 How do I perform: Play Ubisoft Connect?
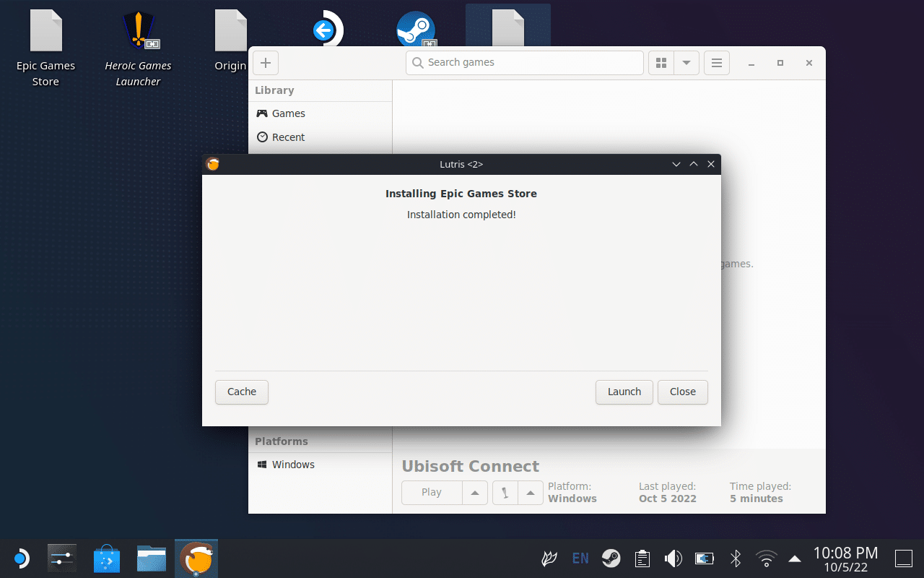[x=432, y=492]
